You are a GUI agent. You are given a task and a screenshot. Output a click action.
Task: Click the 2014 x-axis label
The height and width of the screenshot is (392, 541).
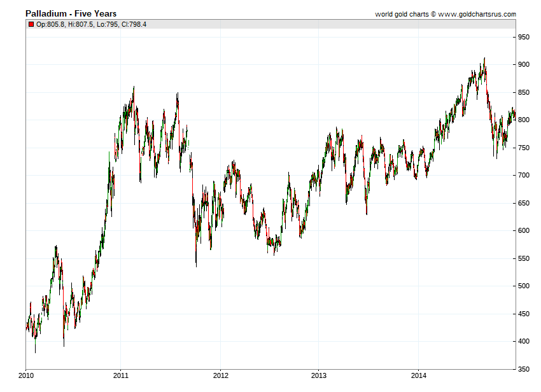point(419,375)
